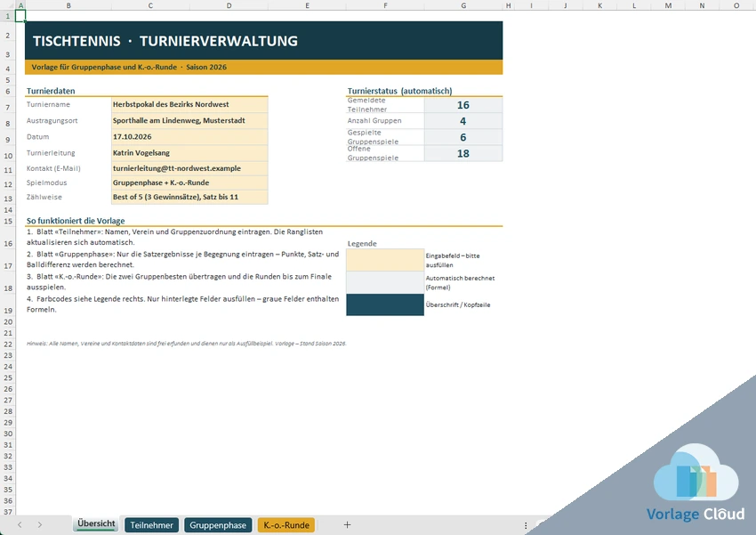
Task: Click the Anzahl Gruppen value 4
Action: (x=462, y=121)
